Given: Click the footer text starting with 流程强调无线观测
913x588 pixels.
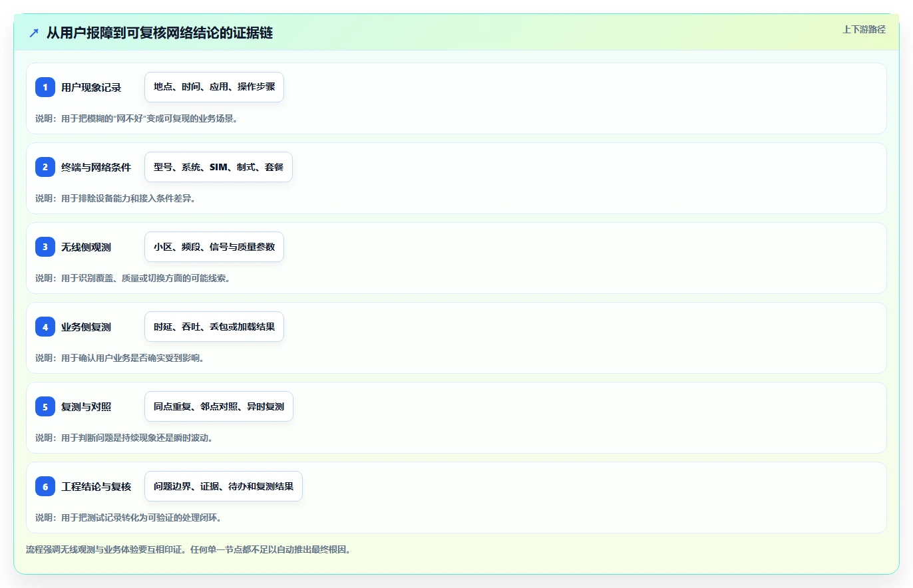Looking at the screenshot, I should pyautogui.click(x=188, y=549).
